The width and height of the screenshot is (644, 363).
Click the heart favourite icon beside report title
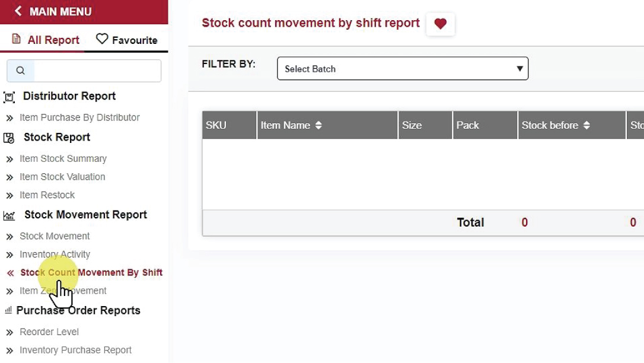[x=440, y=24]
